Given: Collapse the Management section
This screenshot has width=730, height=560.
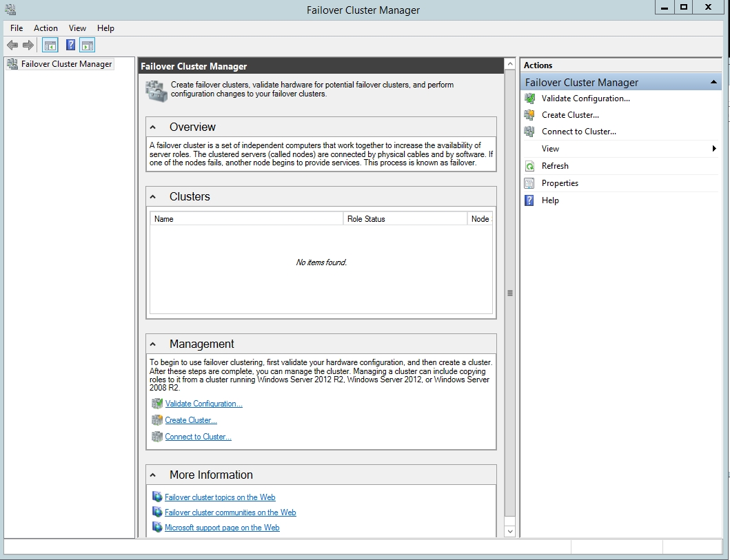Looking at the screenshot, I should [x=153, y=343].
